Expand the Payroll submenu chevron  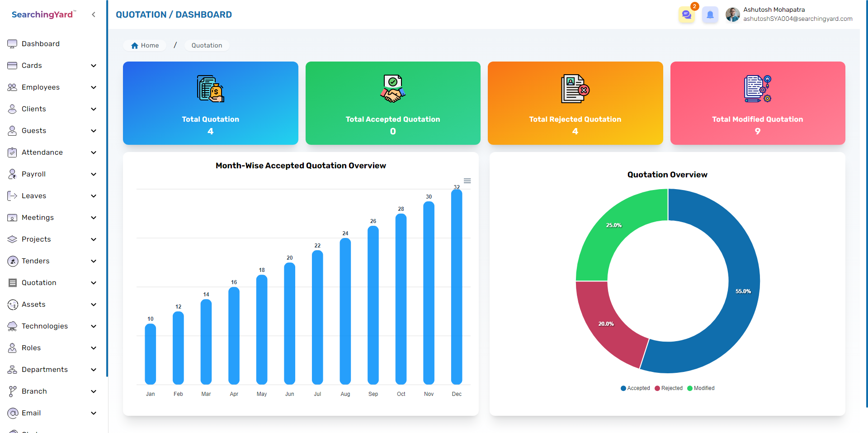click(x=94, y=174)
